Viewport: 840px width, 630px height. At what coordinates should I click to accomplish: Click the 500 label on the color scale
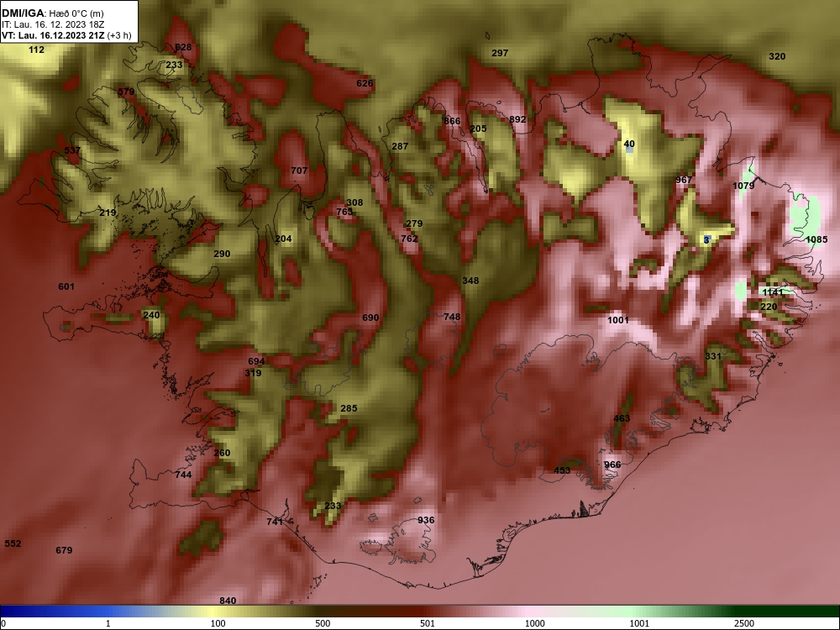tap(323, 623)
